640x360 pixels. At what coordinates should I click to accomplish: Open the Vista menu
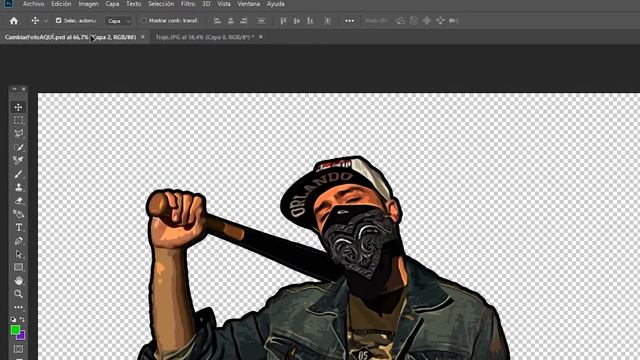click(x=224, y=4)
